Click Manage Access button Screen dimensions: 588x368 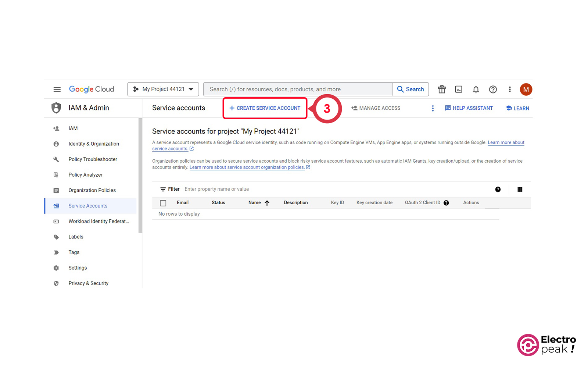pos(376,108)
